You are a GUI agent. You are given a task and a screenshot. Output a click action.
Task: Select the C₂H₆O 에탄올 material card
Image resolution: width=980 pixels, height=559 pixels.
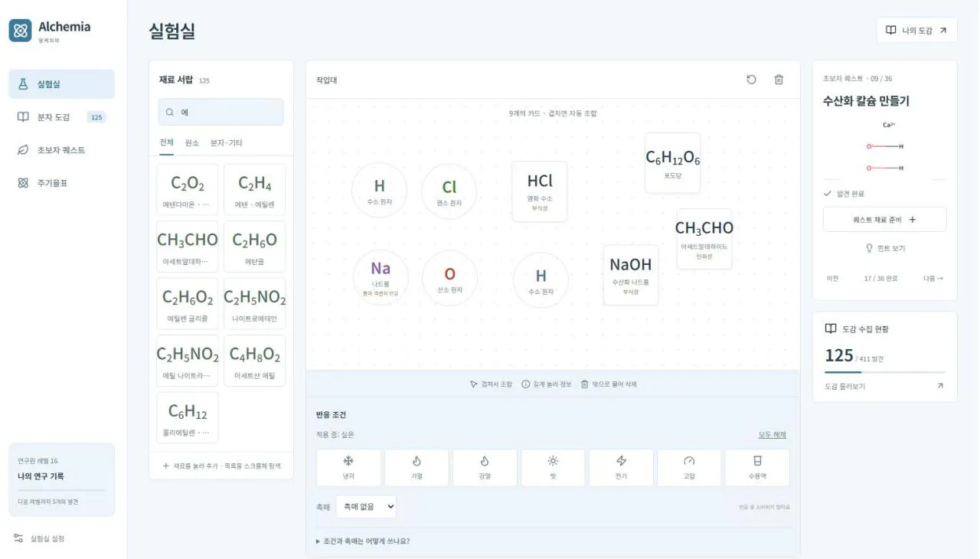(254, 247)
